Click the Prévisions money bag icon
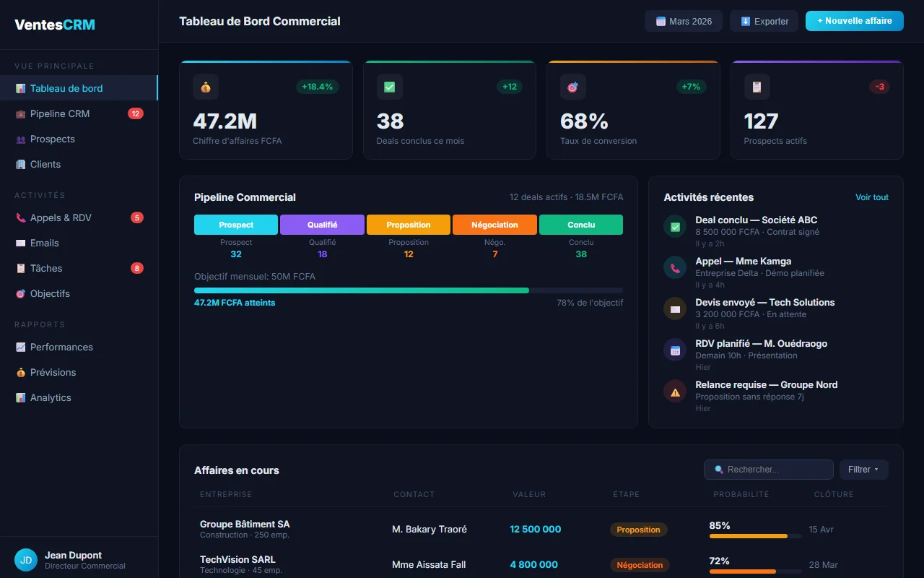The image size is (924, 578). click(21, 372)
